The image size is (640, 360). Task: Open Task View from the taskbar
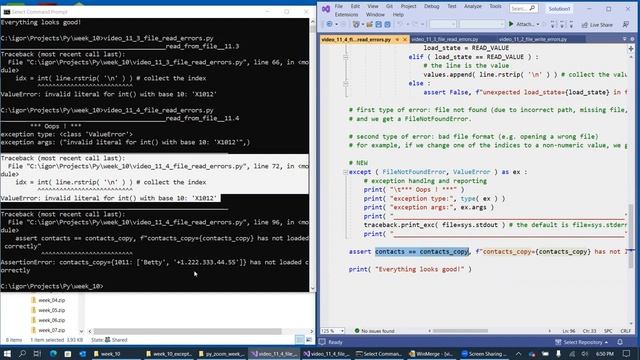tap(37, 353)
